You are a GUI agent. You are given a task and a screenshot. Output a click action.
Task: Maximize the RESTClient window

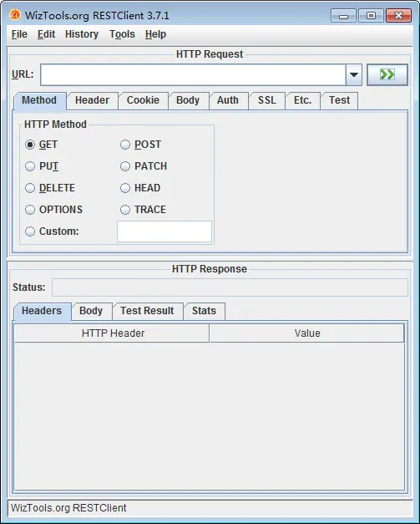(x=371, y=16)
